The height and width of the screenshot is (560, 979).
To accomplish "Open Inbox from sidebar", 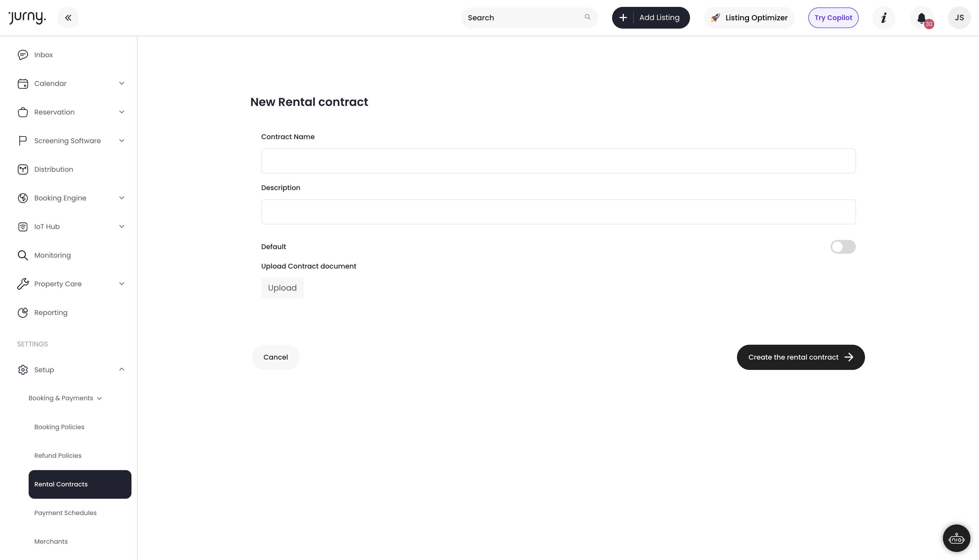I will coord(44,55).
